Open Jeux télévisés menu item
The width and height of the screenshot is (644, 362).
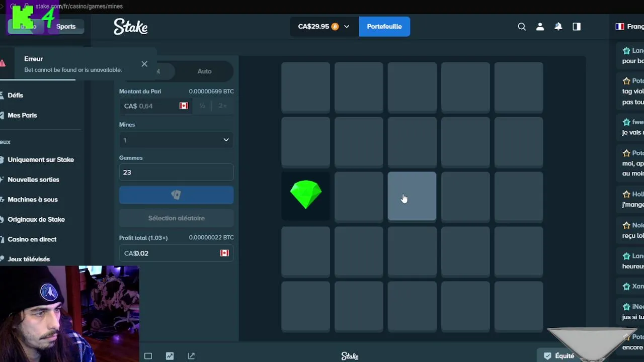(x=29, y=259)
